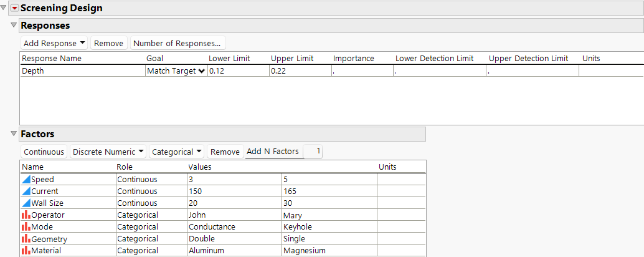This screenshot has height=257, width=644.
Task: Collapse the Screening Design outline triangle
Action: [4, 8]
